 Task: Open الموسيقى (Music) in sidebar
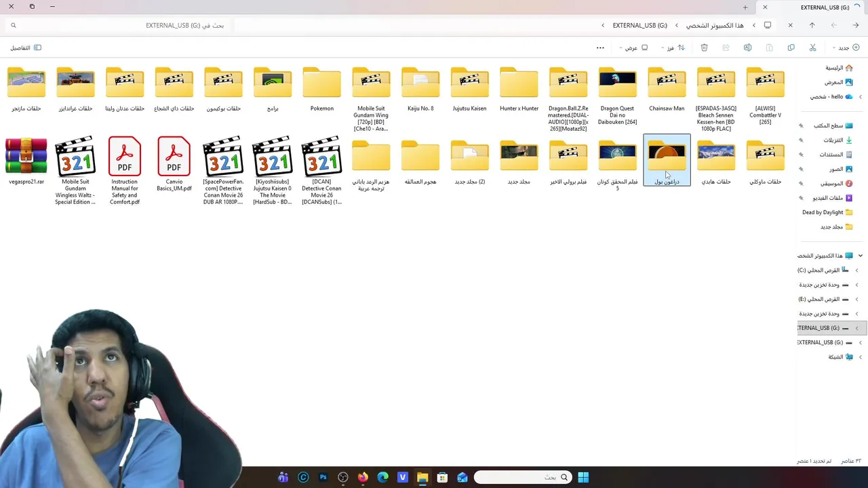(x=837, y=184)
